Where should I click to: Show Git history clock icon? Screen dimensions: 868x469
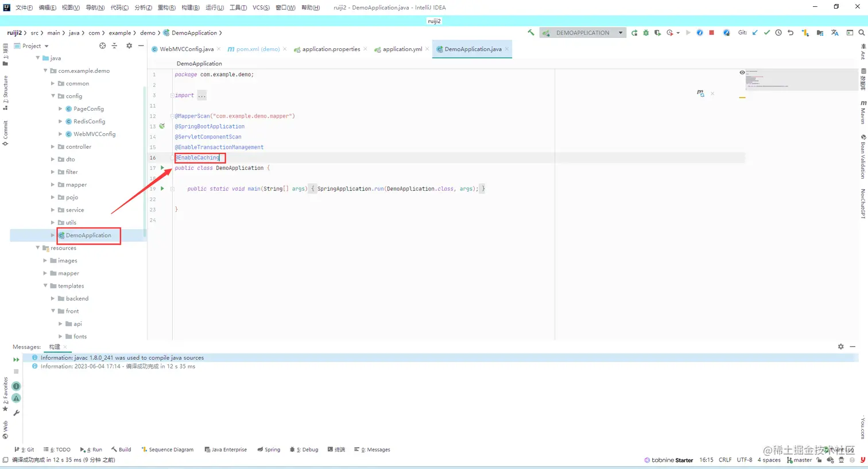778,33
